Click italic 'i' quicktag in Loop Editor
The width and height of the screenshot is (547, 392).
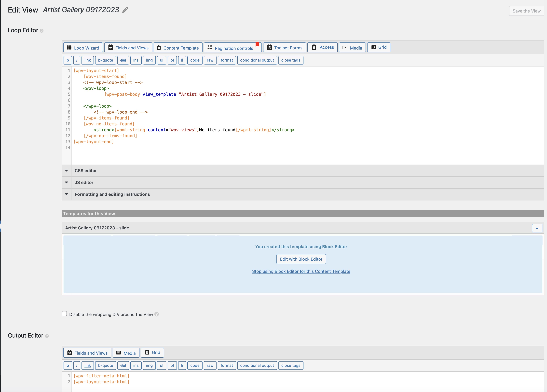point(77,60)
